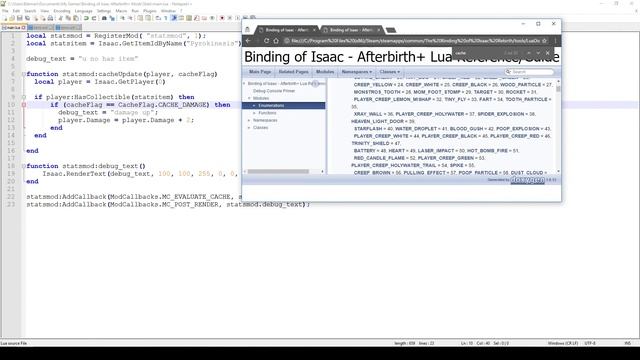
Task: Open the Edit menu in Notepad++
Action: [16, 11]
